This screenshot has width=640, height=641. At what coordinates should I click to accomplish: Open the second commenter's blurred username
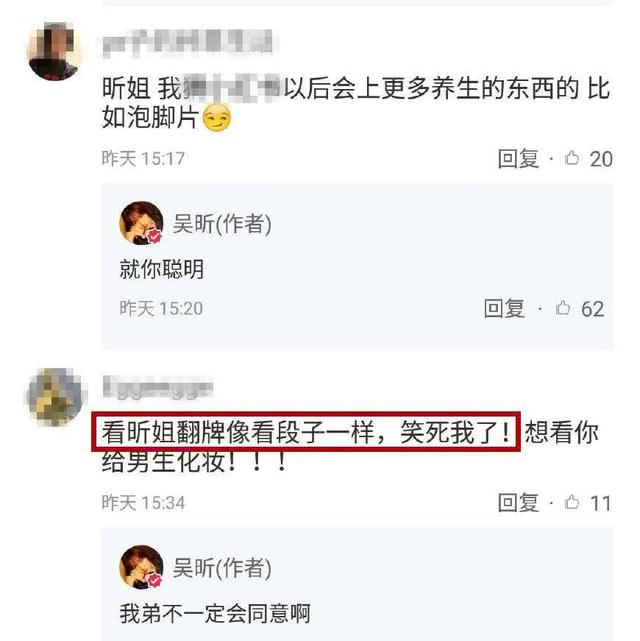[x=158, y=387]
